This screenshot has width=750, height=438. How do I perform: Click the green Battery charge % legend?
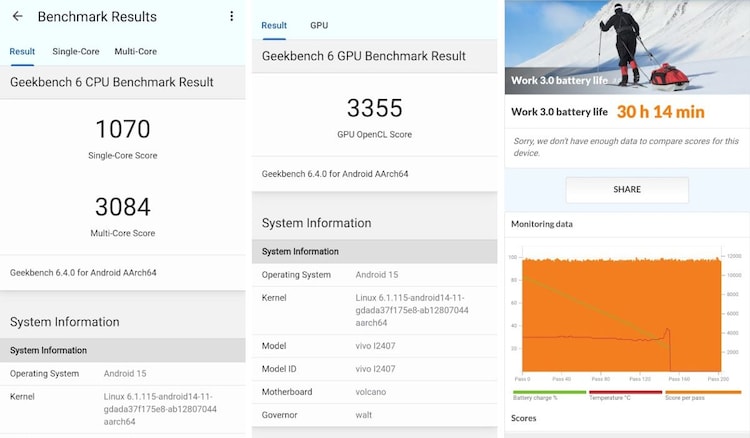(x=548, y=396)
